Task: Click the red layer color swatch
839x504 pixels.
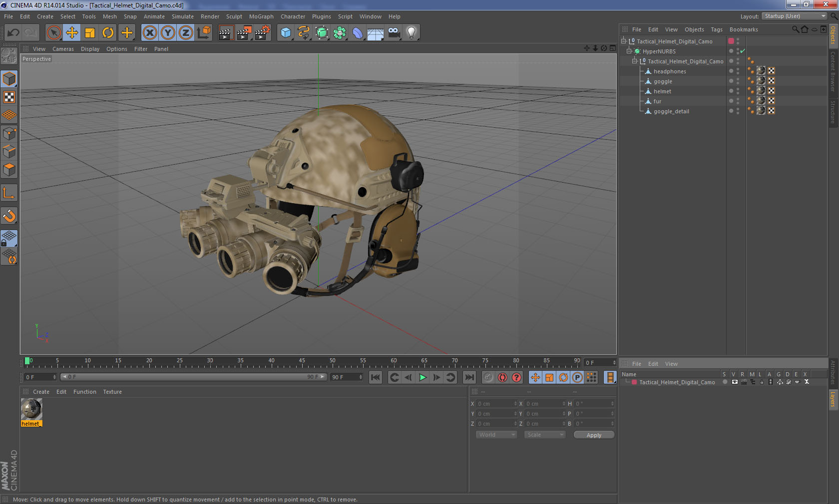Action: tap(634, 382)
